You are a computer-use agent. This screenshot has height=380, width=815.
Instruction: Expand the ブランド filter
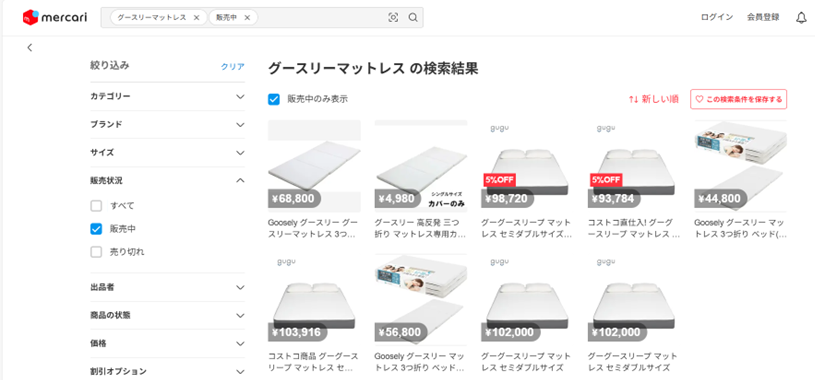pos(167,125)
